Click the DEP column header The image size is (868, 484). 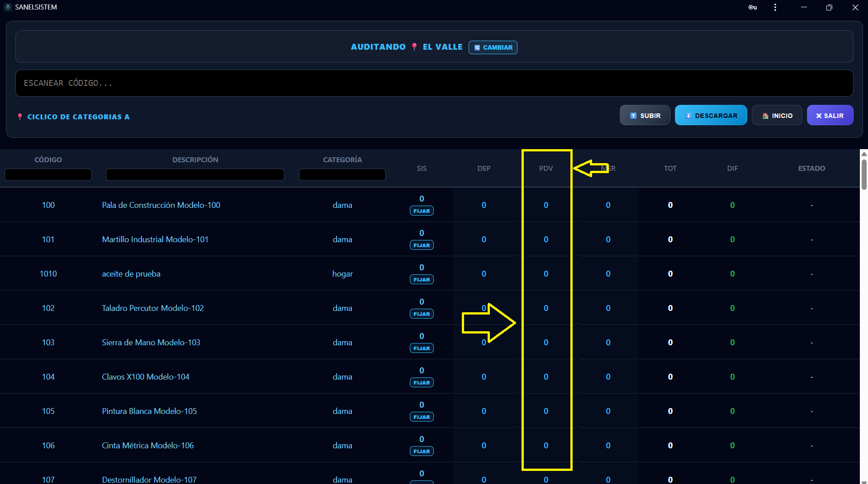pos(484,169)
